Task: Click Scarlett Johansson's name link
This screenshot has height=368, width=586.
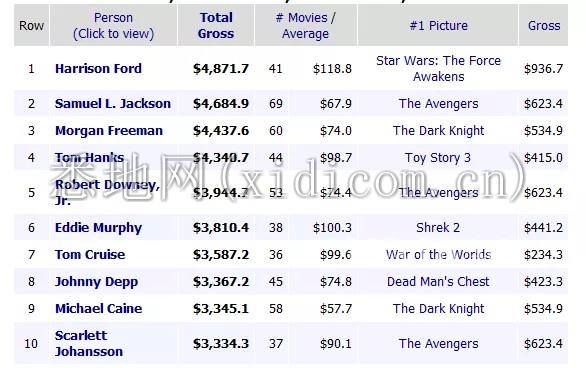Action: 89,343
